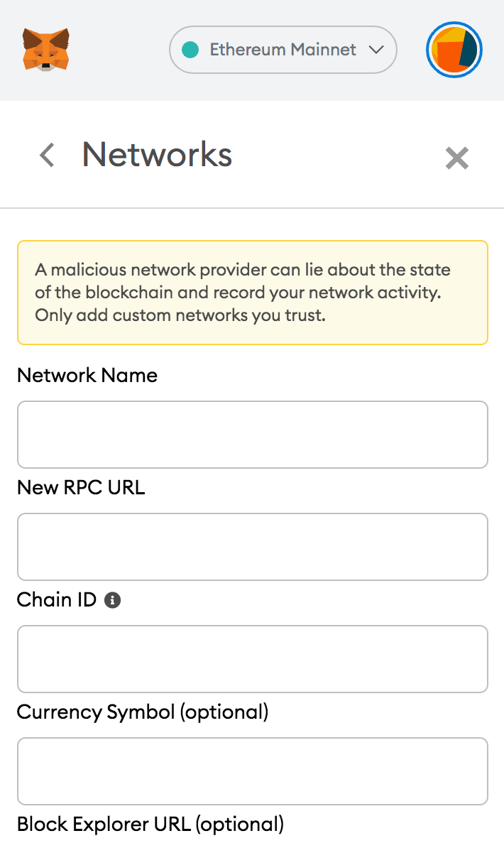504x848 pixels.
Task: Expand the network selector chevron
Action: click(376, 50)
